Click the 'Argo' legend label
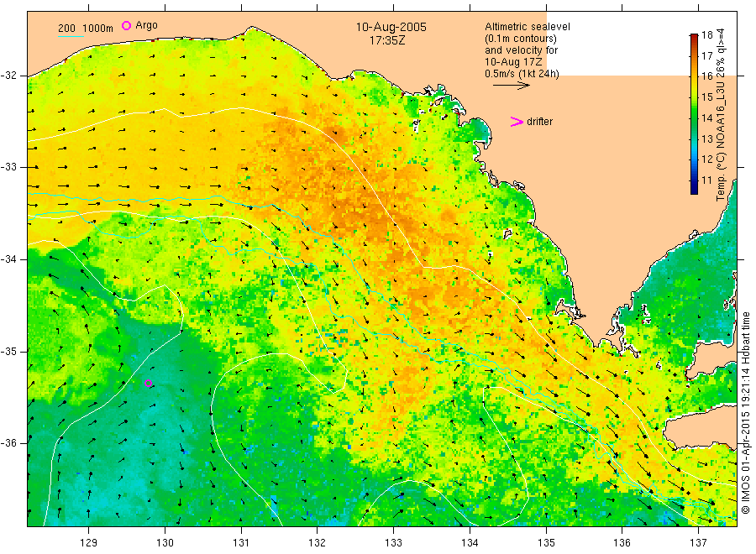756x554 pixels. [146, 25]
